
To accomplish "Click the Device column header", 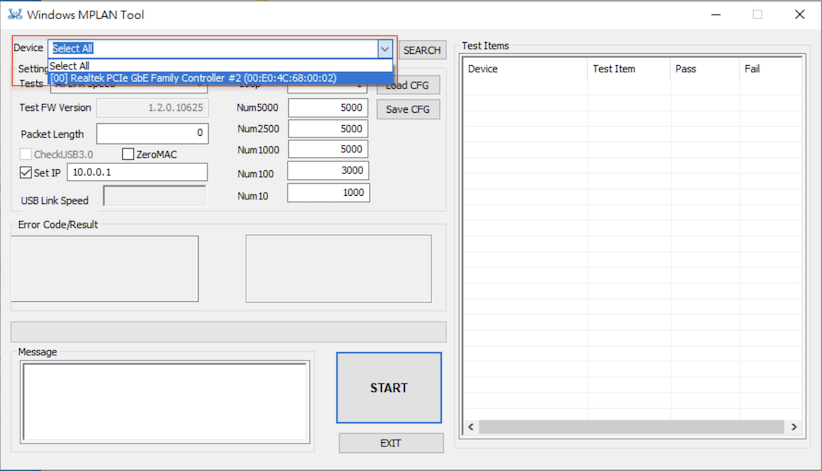I will pyautogui.click(x=525, y=69).
